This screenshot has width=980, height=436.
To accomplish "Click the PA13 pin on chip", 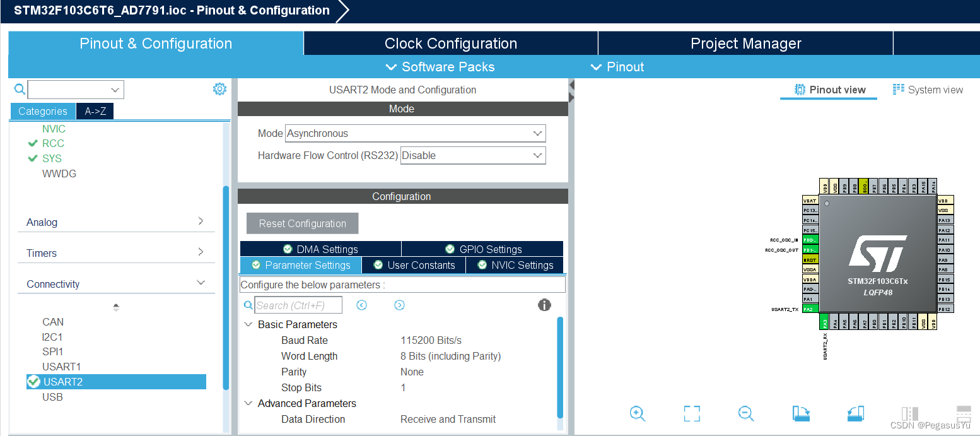I will click(945, 220).
